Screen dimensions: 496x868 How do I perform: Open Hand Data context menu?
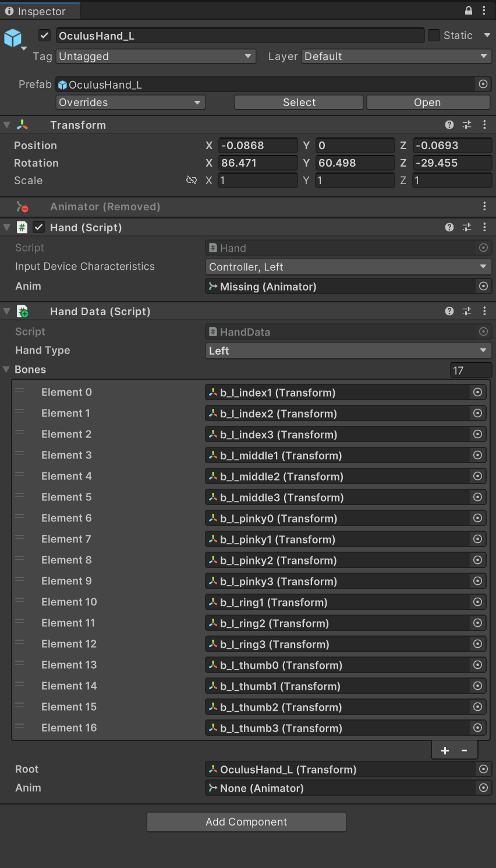point(484,311)
